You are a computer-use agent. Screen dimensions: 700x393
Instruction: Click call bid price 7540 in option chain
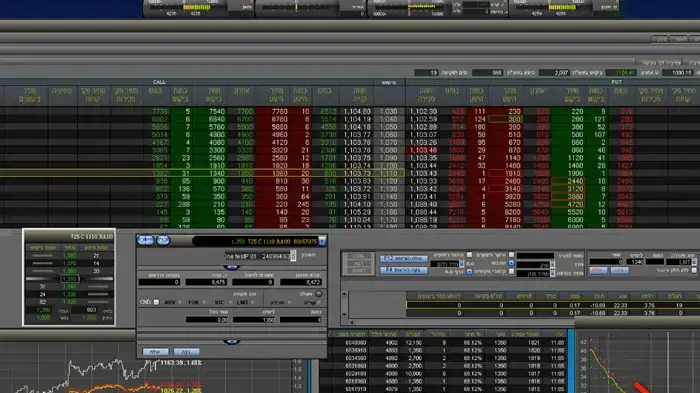[x=217, y=111]
